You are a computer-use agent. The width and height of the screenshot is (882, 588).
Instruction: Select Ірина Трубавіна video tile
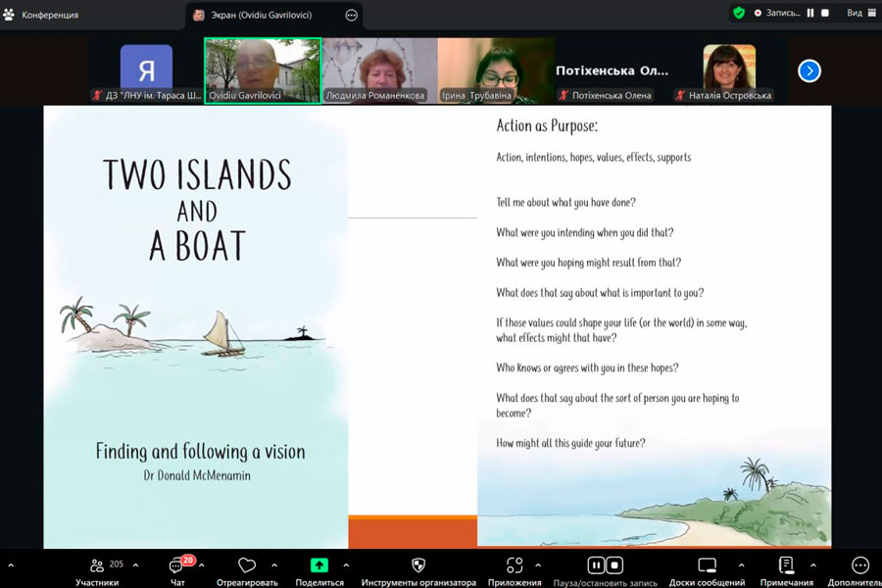[496, 71]
